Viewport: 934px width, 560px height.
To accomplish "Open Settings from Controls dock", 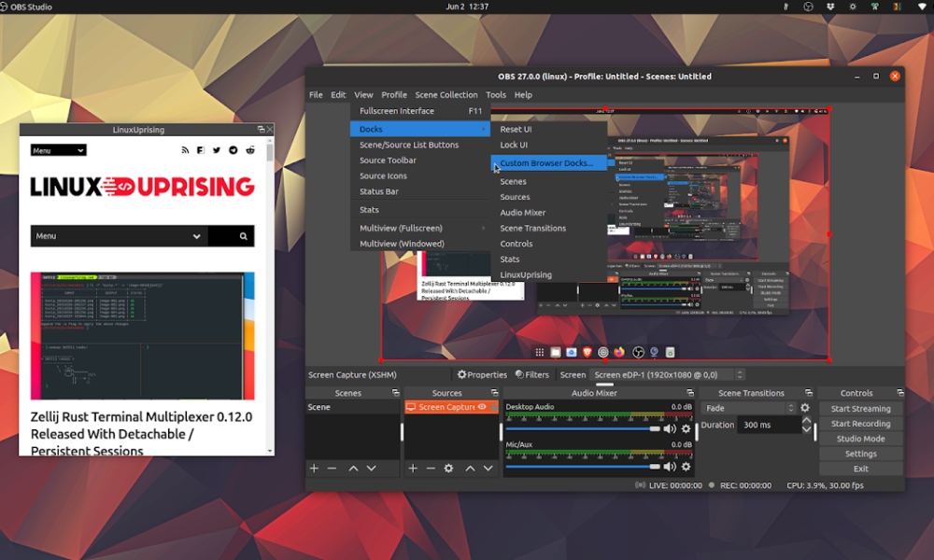I will point(861,454).
